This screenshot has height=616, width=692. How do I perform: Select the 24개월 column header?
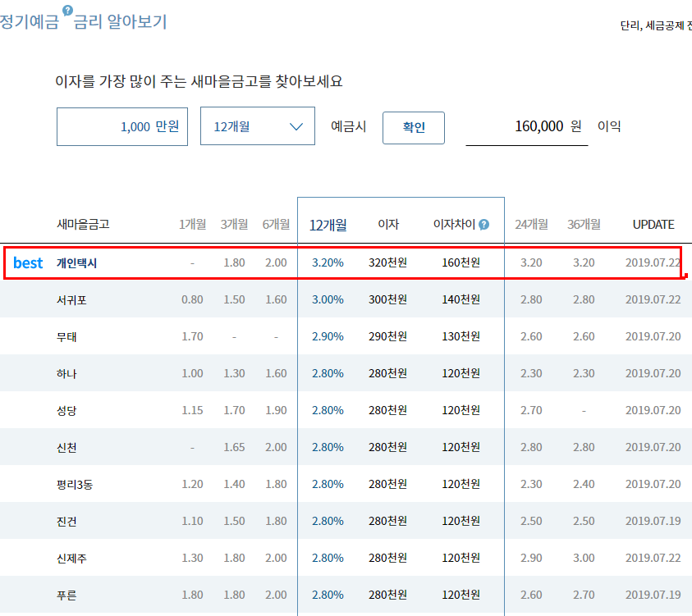[531, 225]
